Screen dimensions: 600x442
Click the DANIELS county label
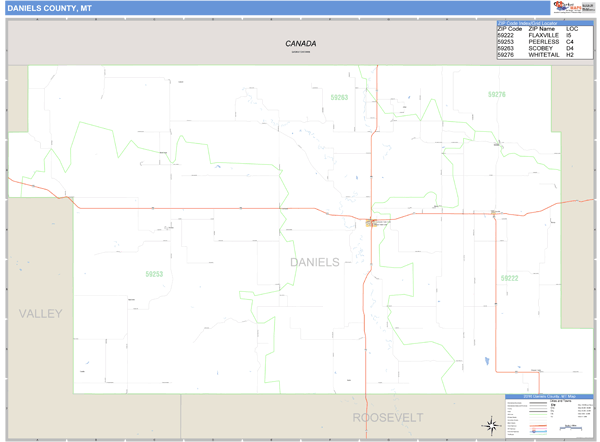314,262
